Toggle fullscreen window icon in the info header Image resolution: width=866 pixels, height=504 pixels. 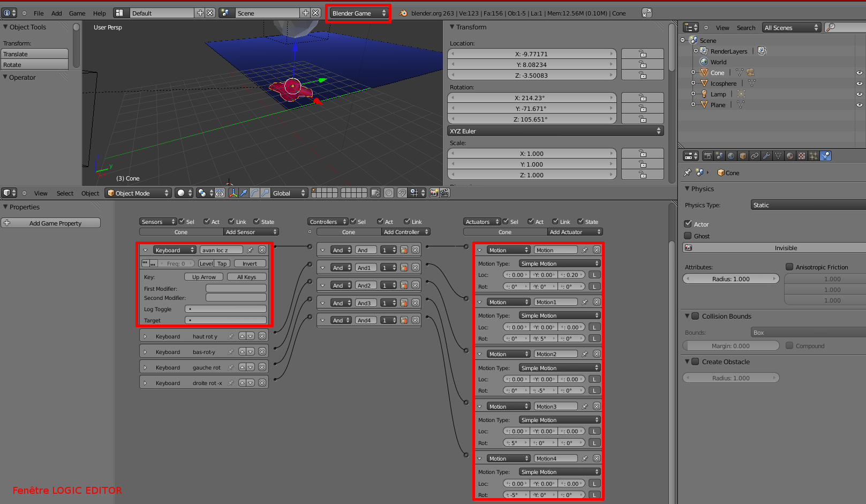coord(647,13)
